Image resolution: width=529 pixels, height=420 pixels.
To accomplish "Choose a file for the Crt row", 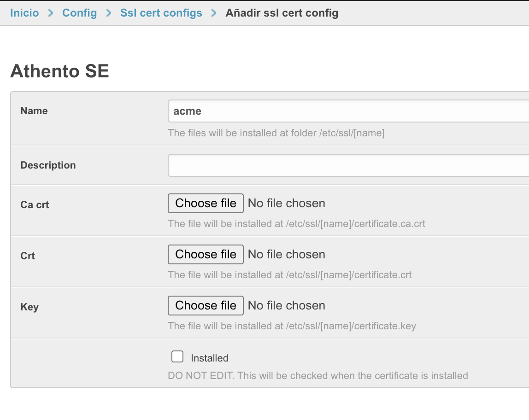I will [x=206, y=255].
